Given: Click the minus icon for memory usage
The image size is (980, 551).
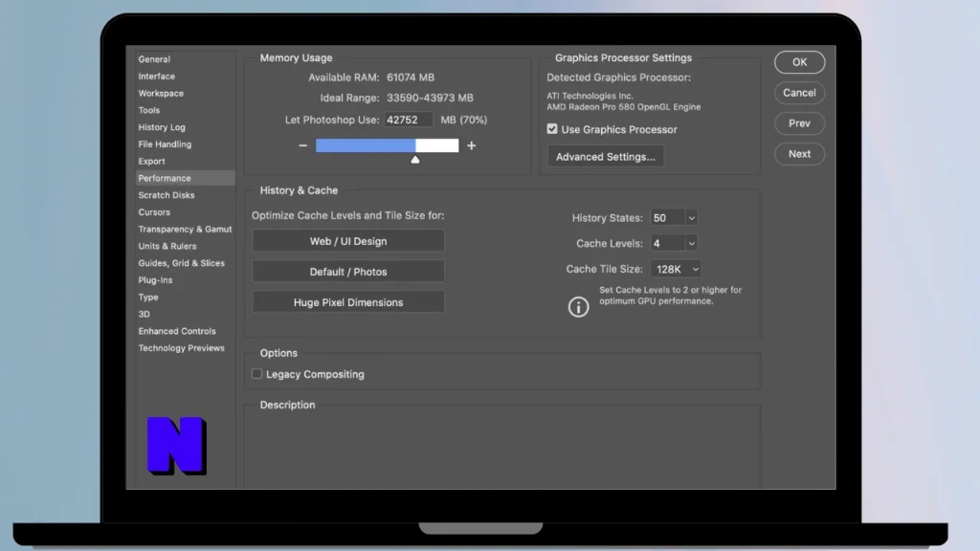Looking at the screenshot, I should pos(303,145).
